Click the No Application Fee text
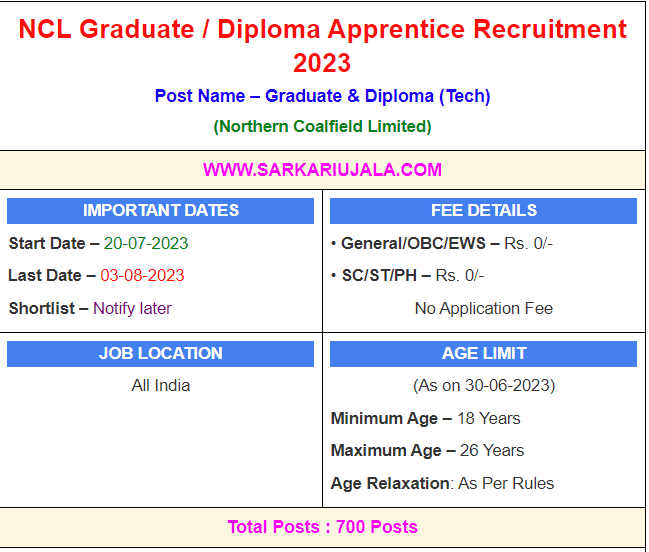Viewport: 649px width, 552px height. [483, 308]
